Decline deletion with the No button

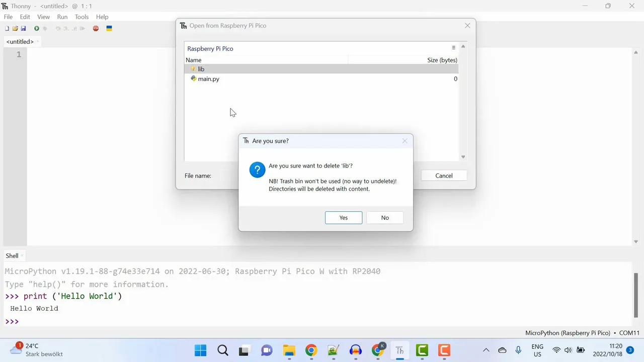tap(385, 218)
